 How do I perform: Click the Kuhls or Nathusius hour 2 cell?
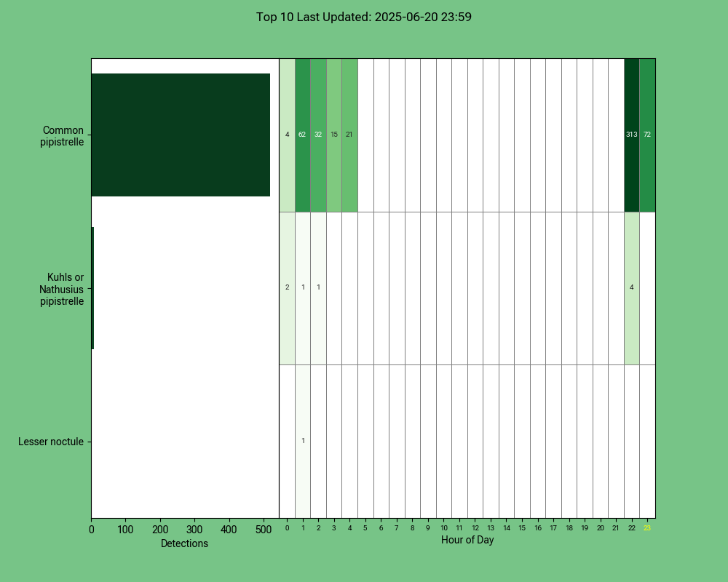(318, 288)
